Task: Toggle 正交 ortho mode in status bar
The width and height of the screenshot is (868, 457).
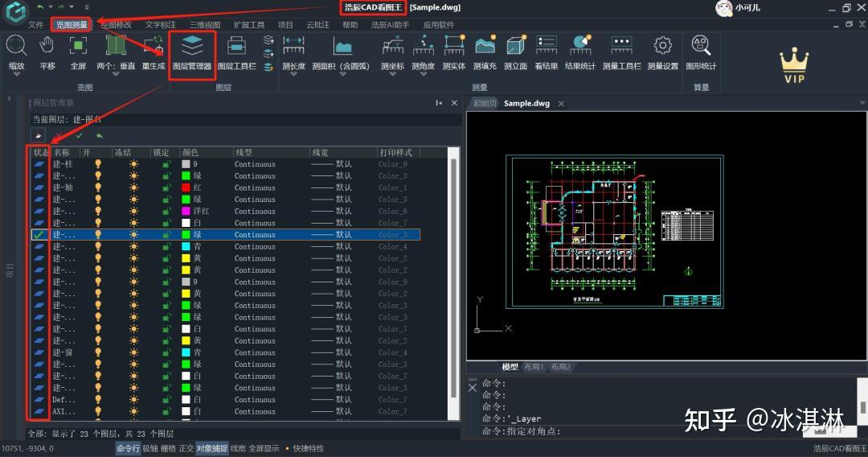Action: pos(186,448)
